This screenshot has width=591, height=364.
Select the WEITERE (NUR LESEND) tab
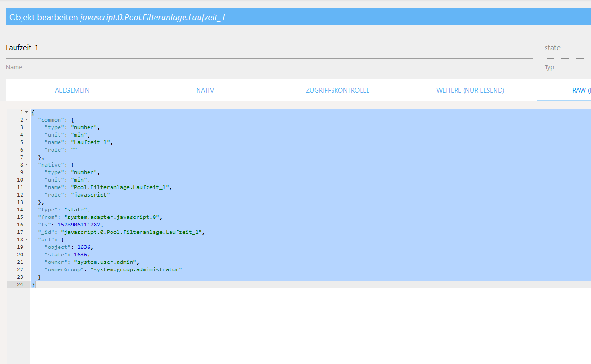(470, 90)
